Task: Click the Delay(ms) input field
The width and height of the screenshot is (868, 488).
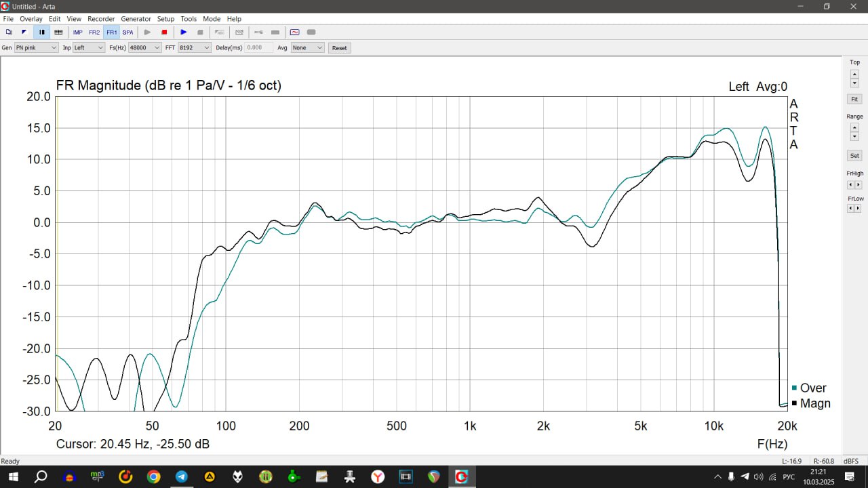Action: coord(259,48)
